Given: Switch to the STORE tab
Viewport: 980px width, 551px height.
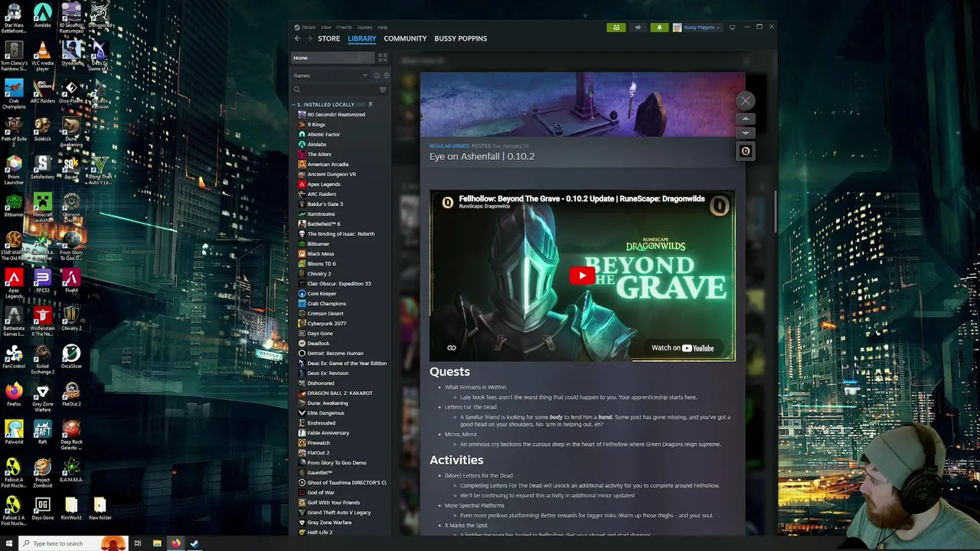Looking at the screenshot, I should (x=329, y=38).
